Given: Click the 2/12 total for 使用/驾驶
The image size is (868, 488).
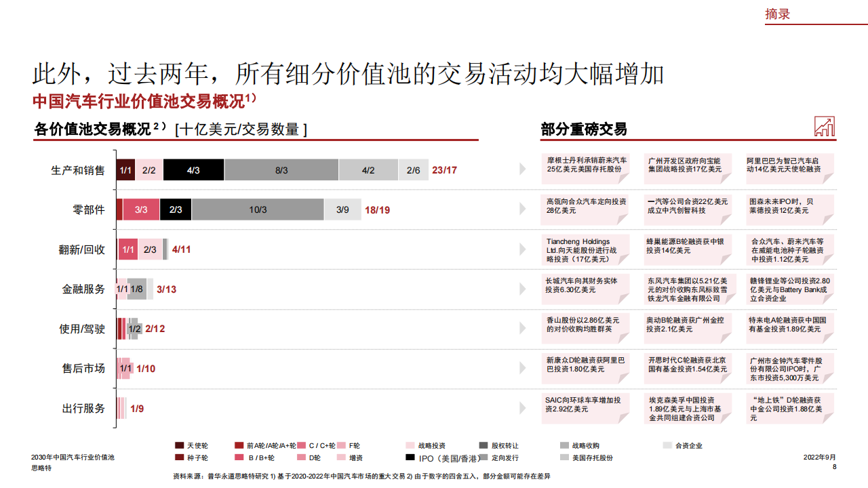Looking at the screenshot, I should coord(155,329).
